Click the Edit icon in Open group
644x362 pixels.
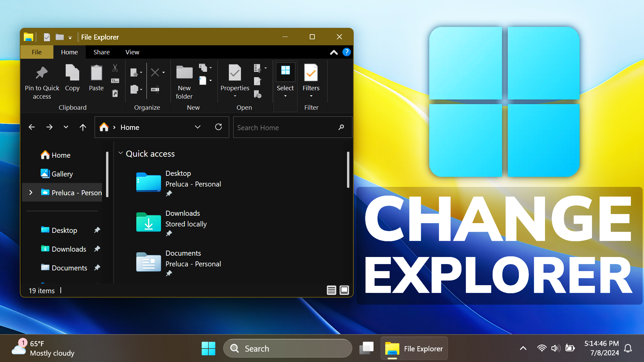[257, 81]
